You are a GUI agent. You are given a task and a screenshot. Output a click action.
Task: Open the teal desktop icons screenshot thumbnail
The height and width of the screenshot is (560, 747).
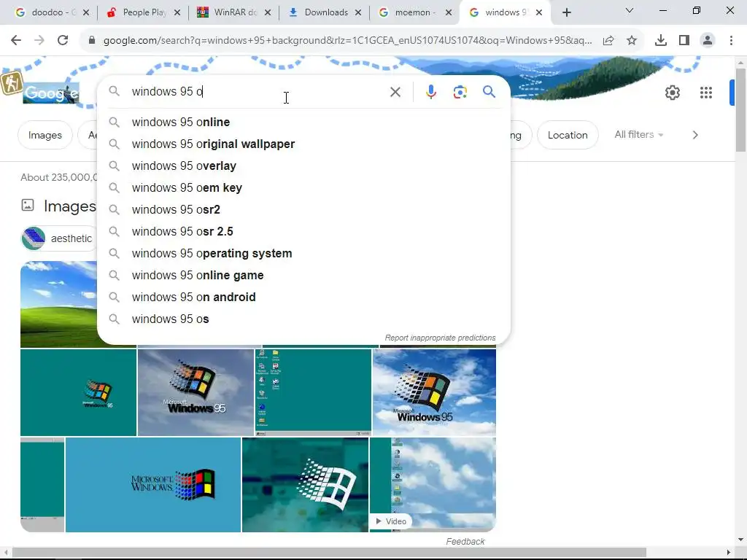tap(313, 392)
